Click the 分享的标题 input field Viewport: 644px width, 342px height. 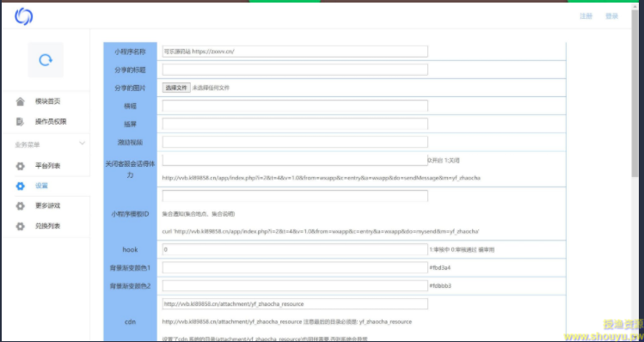point(295,70)
